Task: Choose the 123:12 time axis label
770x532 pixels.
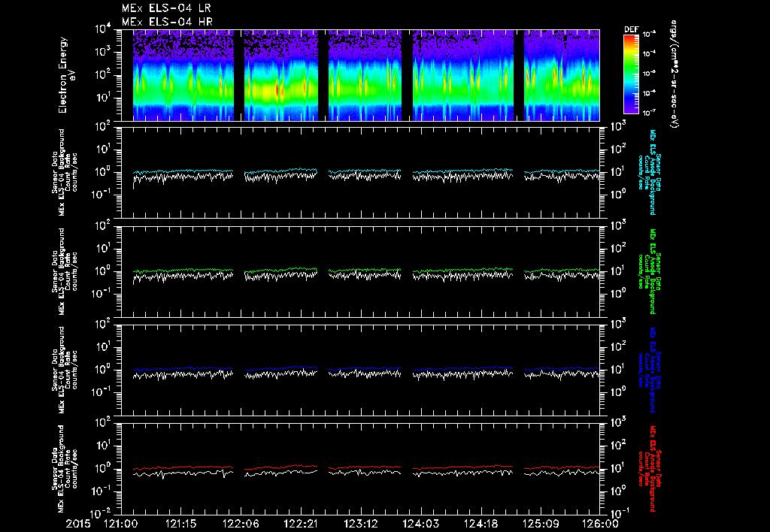Action: [360, 522]
